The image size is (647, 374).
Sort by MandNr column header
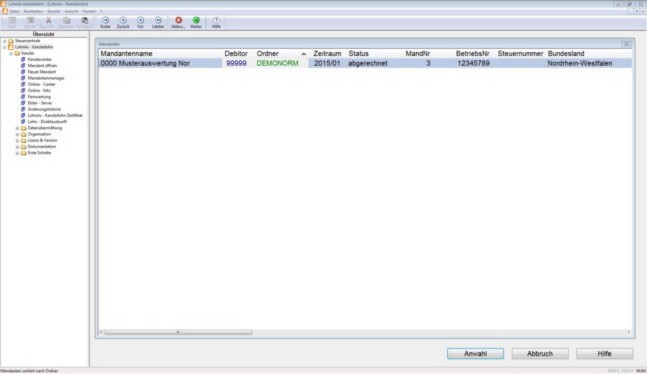point(418,54)
